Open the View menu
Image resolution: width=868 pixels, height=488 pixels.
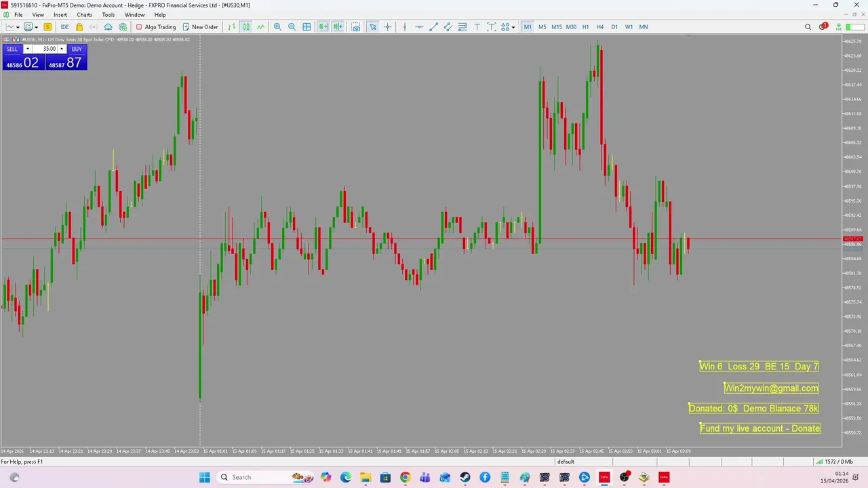tap(38, 15)
